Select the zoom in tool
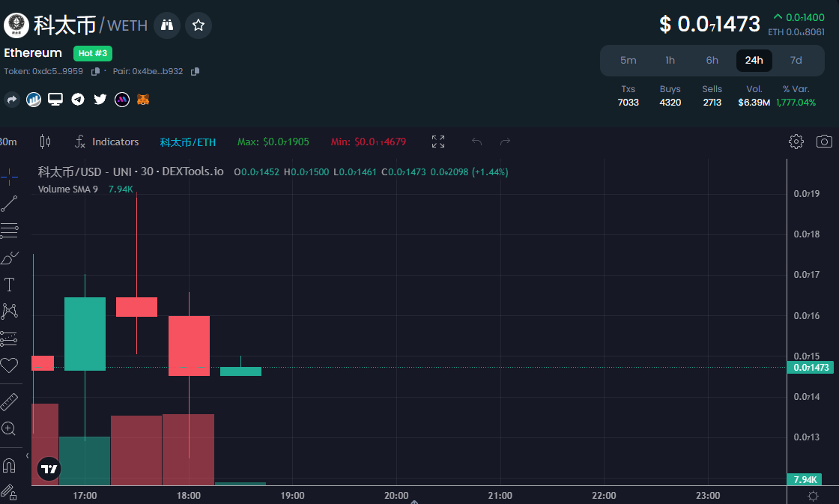The width and height of the screenshot is (839, 504). [x=9, y=428]
